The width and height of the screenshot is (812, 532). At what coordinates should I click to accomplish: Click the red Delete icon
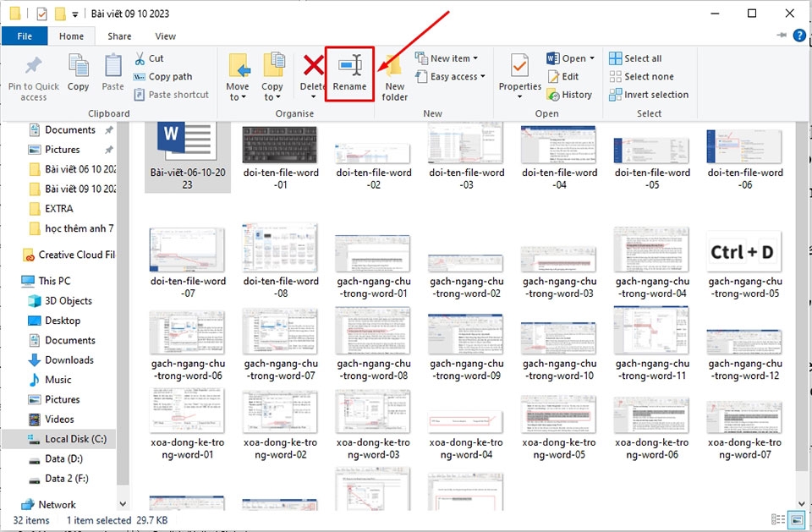[313, 66]
